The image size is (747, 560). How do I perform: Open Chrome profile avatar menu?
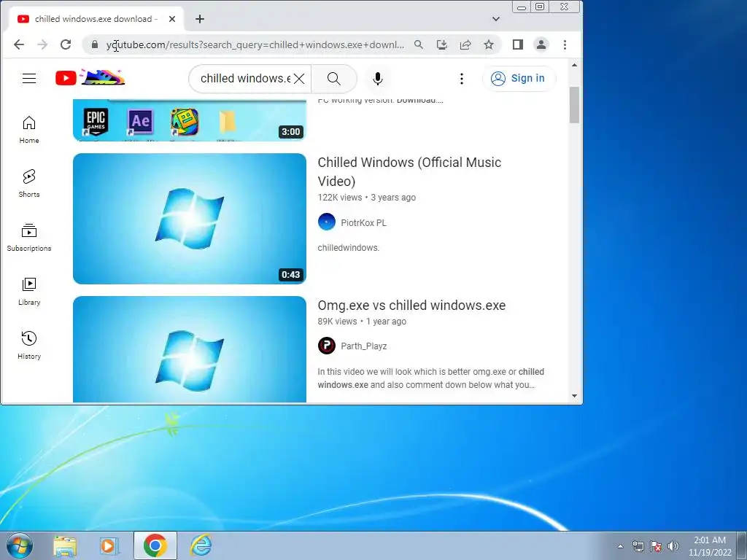541,44
